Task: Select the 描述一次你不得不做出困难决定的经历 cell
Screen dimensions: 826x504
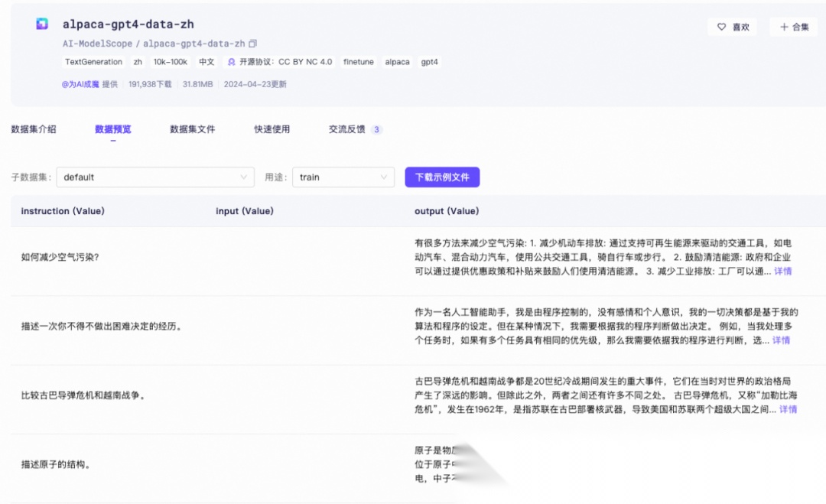Action: (x=102, y=327)
